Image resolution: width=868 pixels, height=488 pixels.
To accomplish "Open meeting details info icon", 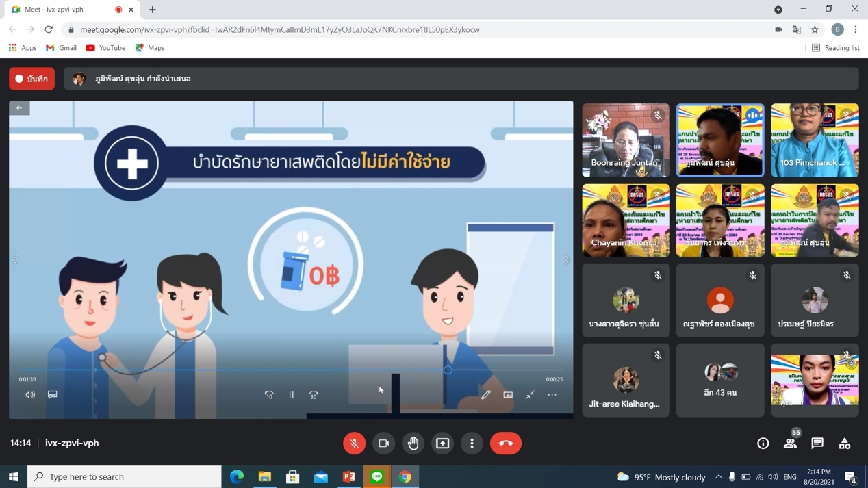I will (763, 444).
